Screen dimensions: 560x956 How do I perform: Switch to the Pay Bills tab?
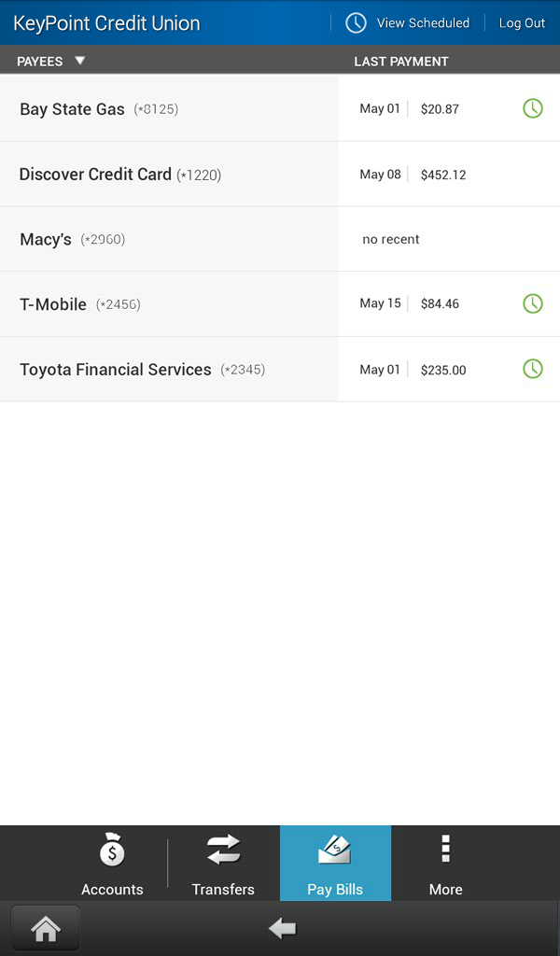pos(335,864)
